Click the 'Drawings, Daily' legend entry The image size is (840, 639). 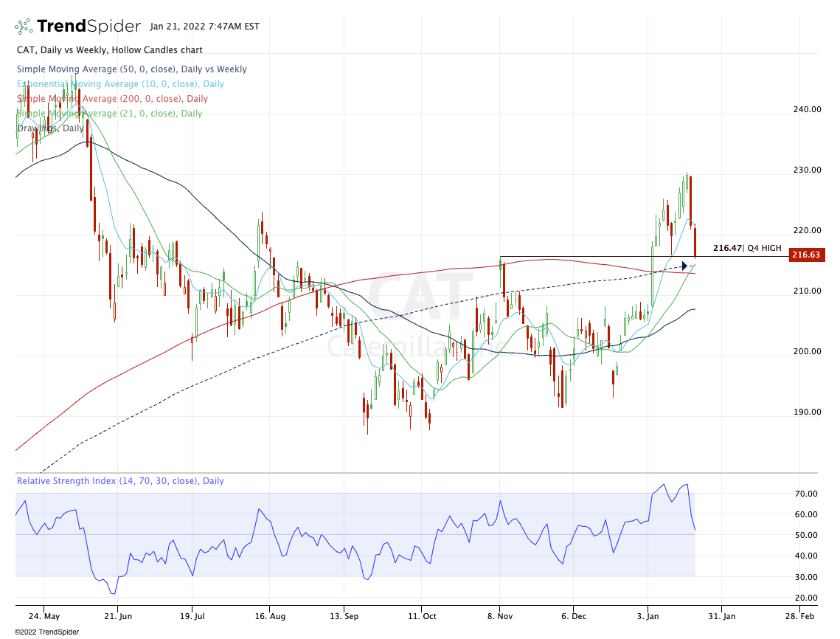(50, 128)
